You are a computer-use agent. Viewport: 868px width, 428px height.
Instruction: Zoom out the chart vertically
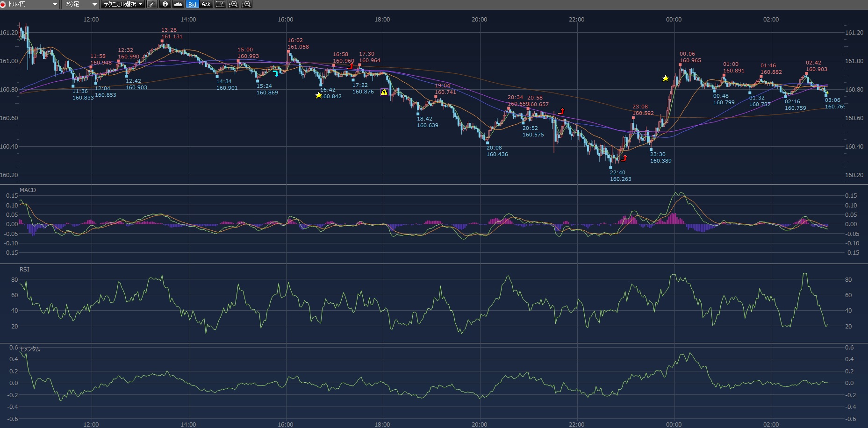click(233, 4)
